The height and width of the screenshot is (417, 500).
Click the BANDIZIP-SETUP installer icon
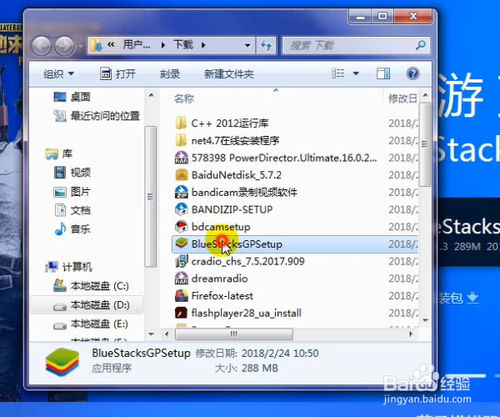click(x=181, y=209)
